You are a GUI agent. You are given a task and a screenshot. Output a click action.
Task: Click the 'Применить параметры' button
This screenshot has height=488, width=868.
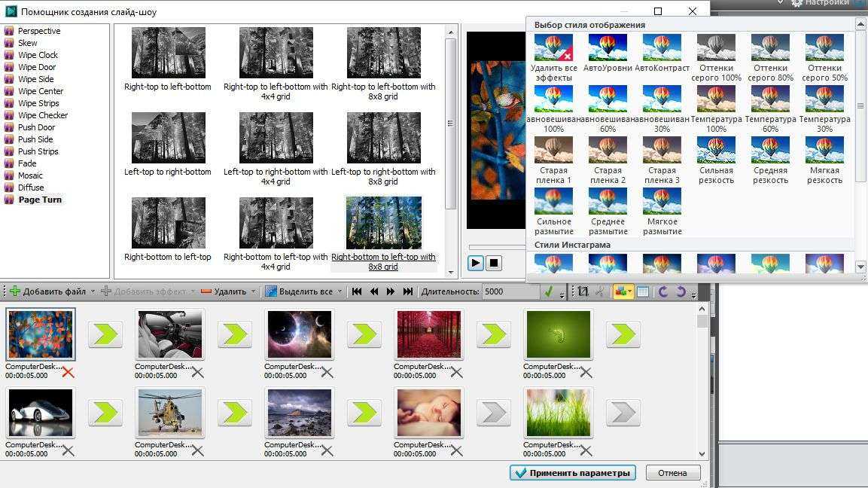(x=572, y=473)
